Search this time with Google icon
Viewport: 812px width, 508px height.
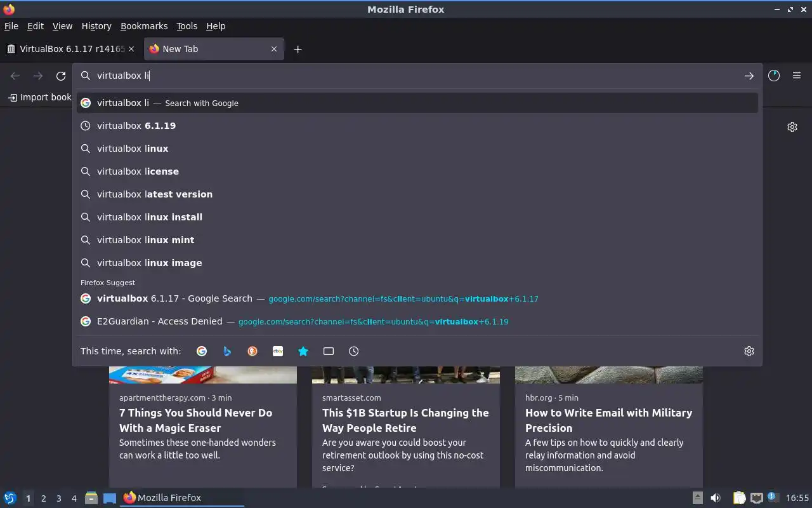coord(202,351)
